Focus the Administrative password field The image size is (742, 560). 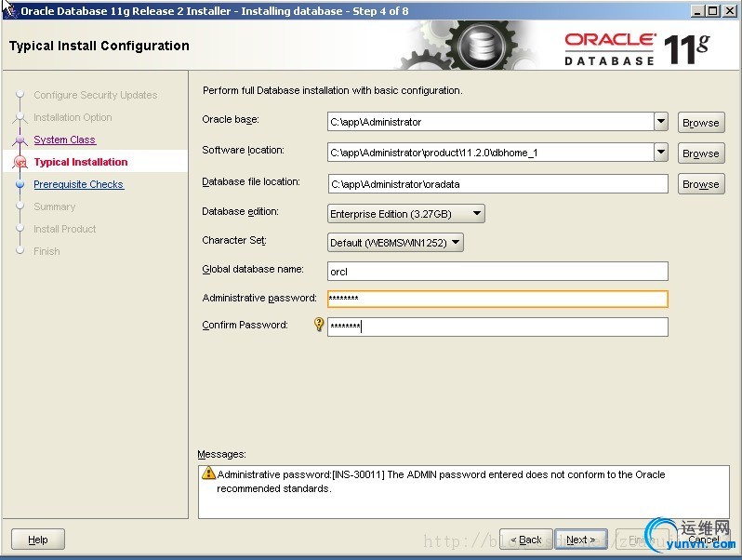coord(497,299)
